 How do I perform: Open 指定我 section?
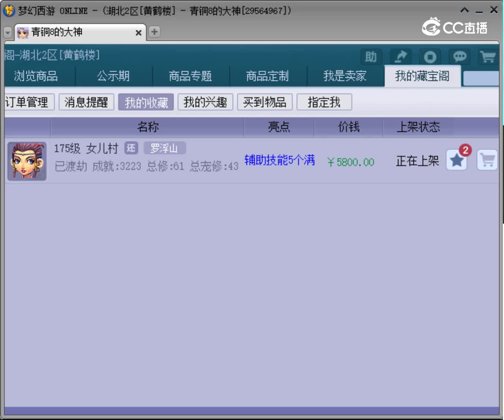click(324, 102)
